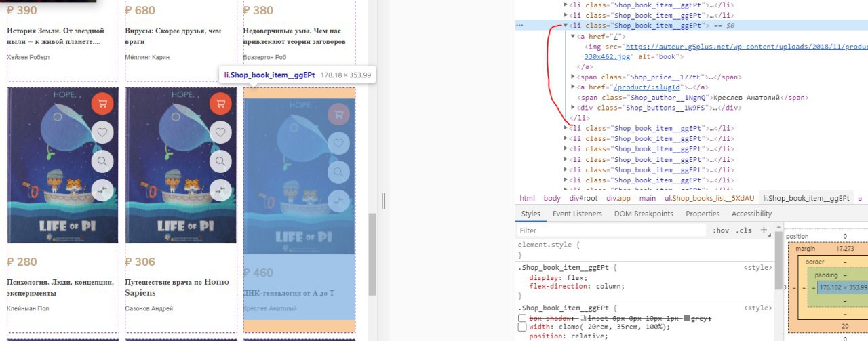The width and height of the screenshot is (868, 341).
Task: Expand the a href /product/:slugId node
Action: coord(573,87)
